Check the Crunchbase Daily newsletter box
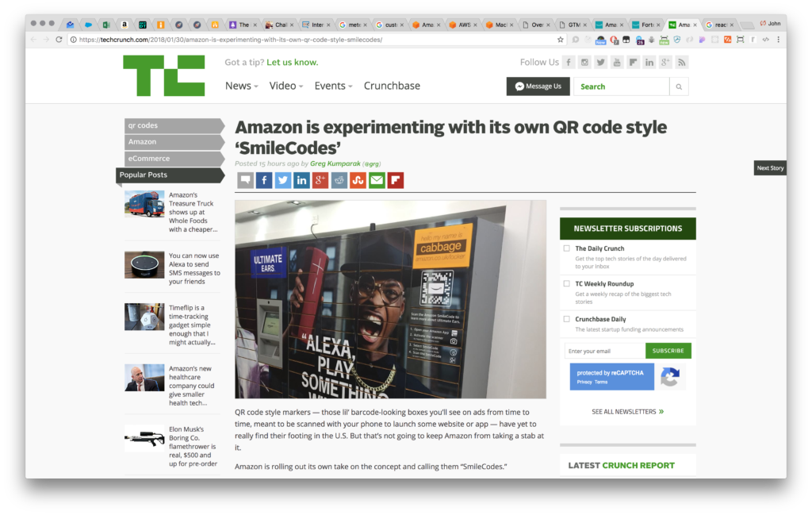Screen dimensions: 812x515 tap(566, 319)
